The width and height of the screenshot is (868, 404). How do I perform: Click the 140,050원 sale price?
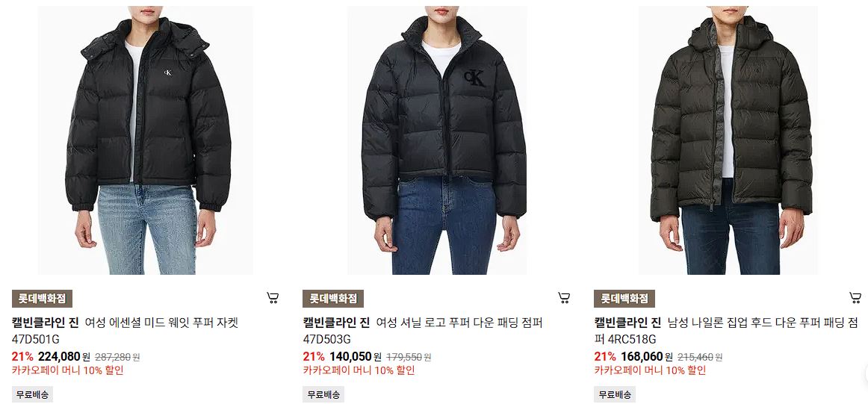[x=356, y=356]
